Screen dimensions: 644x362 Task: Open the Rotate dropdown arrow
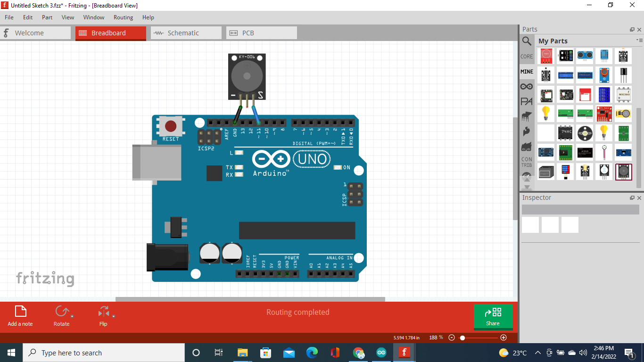point(72,316)
